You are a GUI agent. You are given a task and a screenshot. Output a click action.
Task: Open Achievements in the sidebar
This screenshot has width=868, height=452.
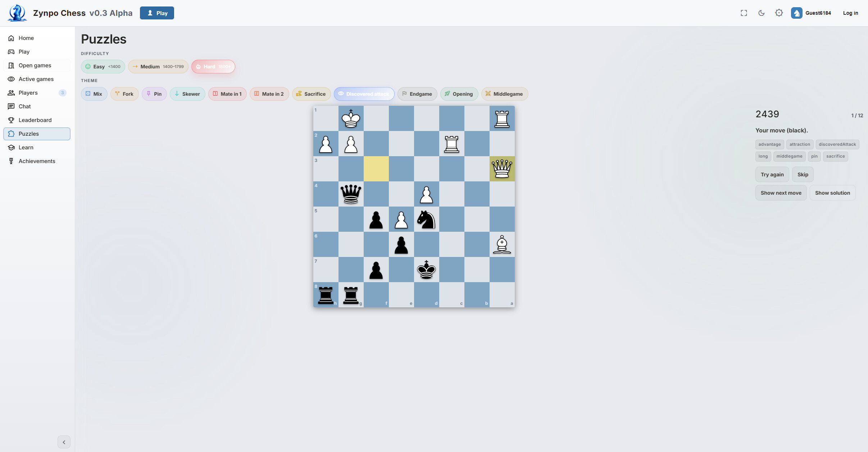[x=37, y=161]
